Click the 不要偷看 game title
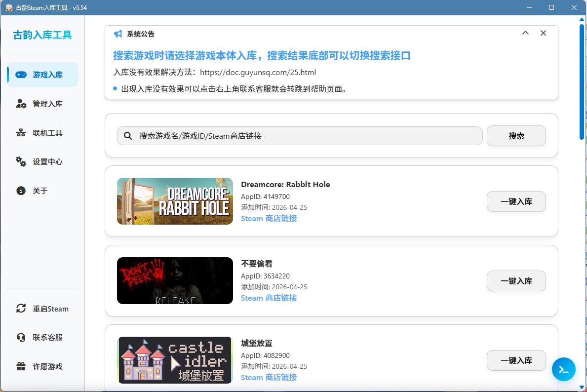Viewport: 587px width, 392px height. click(256, 264)
